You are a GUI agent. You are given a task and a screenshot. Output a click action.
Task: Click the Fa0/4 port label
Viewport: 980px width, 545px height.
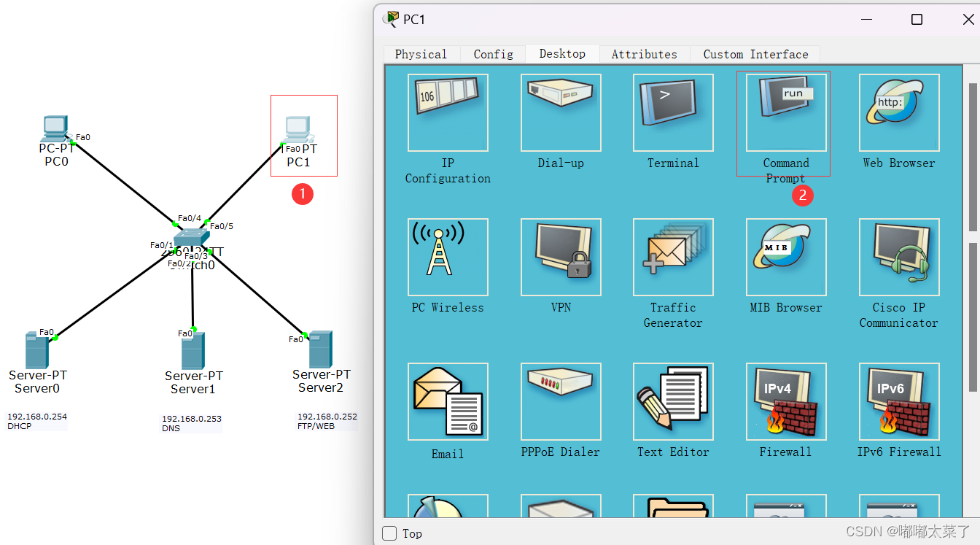190,218
